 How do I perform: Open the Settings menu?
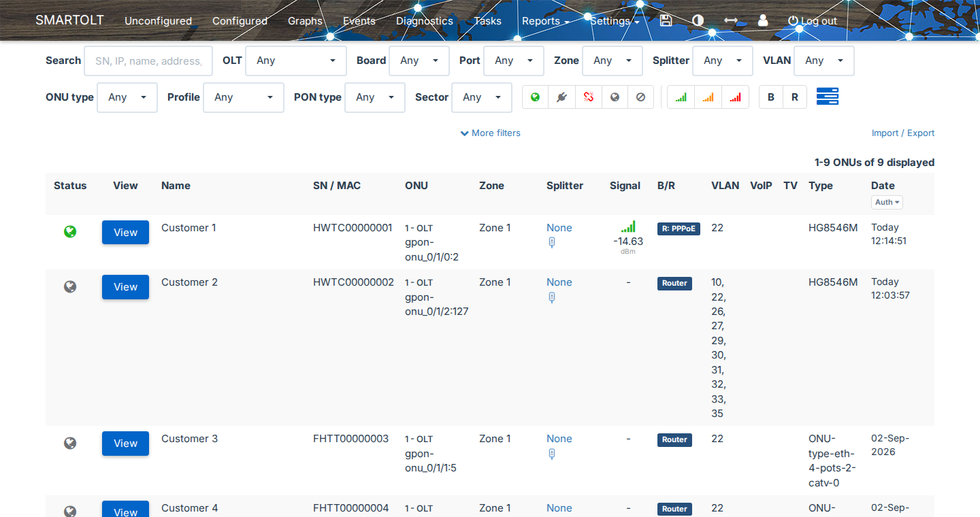coord(615,21)
